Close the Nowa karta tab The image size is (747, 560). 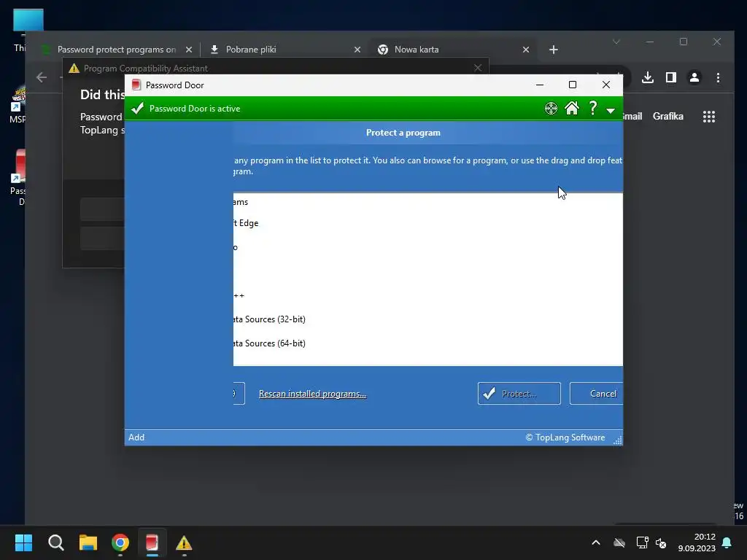(526, 50)
